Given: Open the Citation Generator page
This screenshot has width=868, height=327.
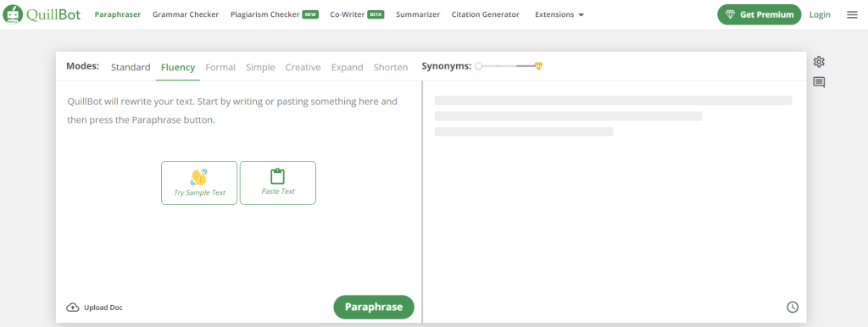Looking at the screenshot, I should tap(486, 14).
